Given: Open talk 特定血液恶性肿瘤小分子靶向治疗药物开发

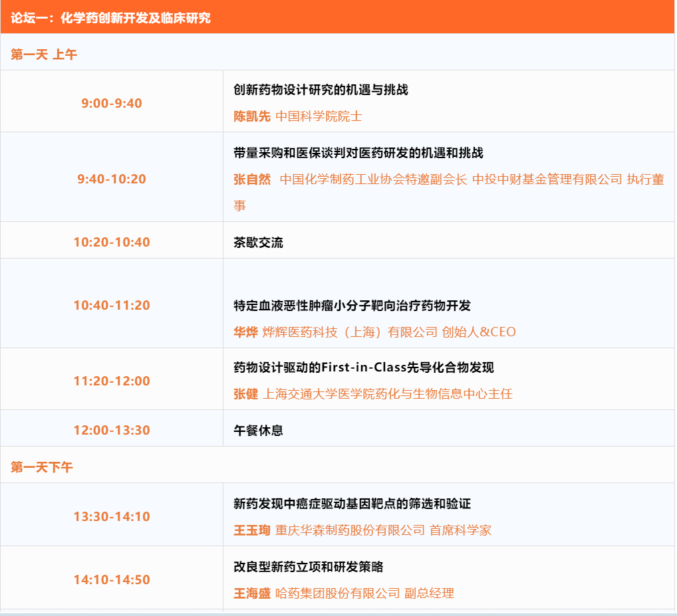Looking at the screenshot, I should 352,306.
